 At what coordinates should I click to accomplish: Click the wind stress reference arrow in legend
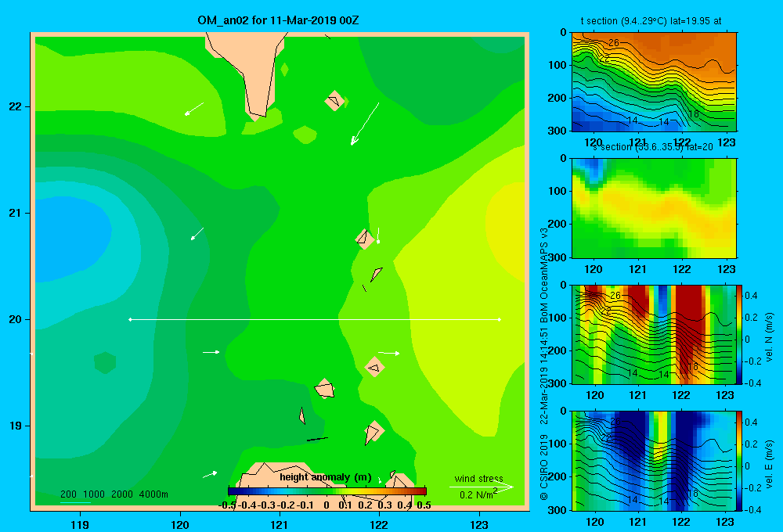click(481, 487)
